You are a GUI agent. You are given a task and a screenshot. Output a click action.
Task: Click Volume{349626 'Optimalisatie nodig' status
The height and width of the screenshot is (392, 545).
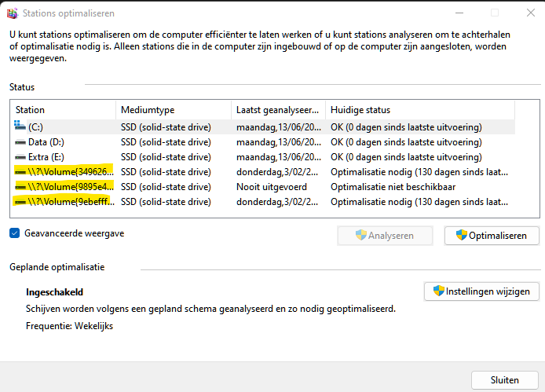click(x=419, y=172)
